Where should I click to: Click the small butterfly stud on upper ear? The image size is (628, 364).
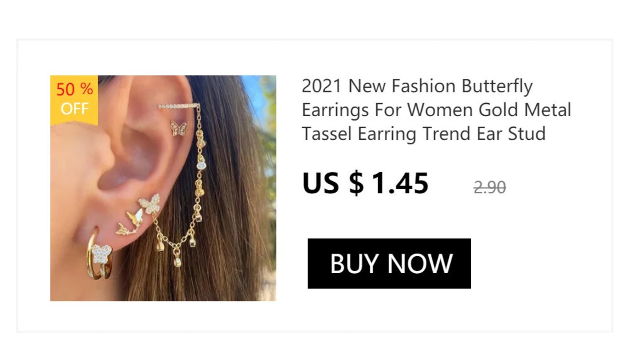pos(179,128)
